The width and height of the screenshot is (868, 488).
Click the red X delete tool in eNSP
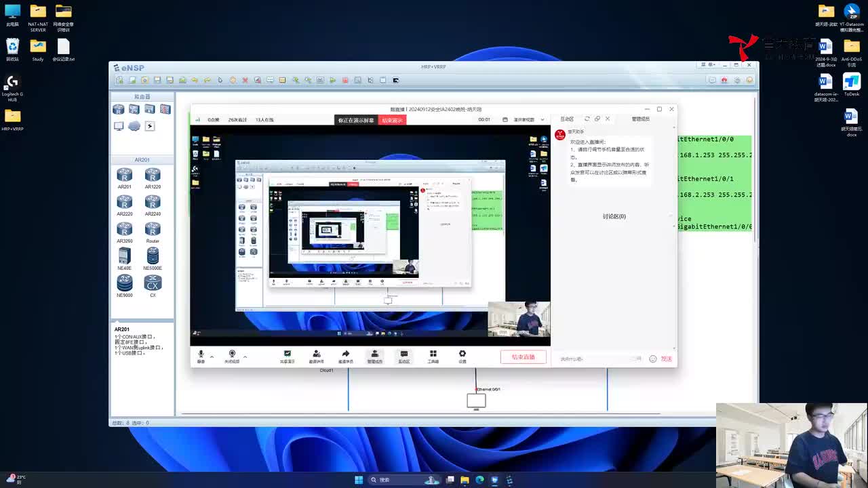245,80
